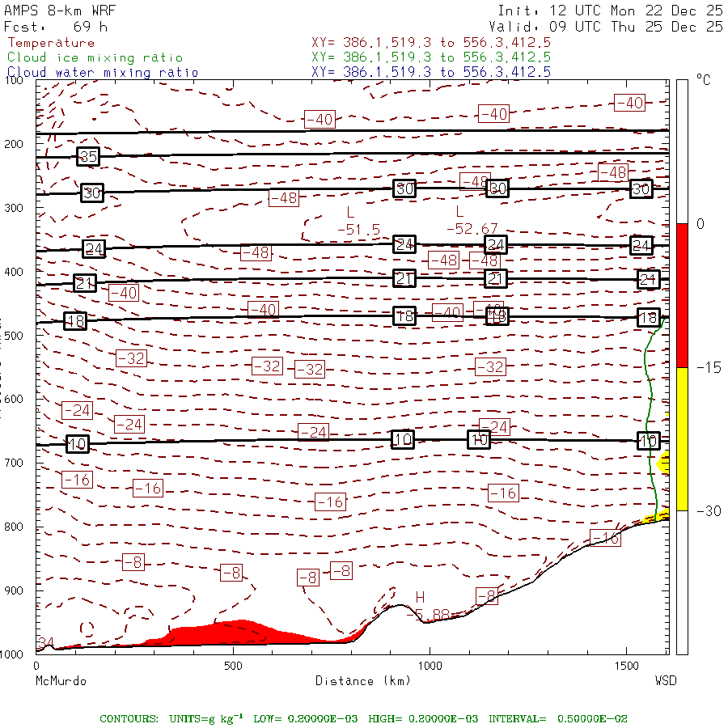
Task: Click the Fcst 69 h forecast label
Action: click(x=56, y=27)
